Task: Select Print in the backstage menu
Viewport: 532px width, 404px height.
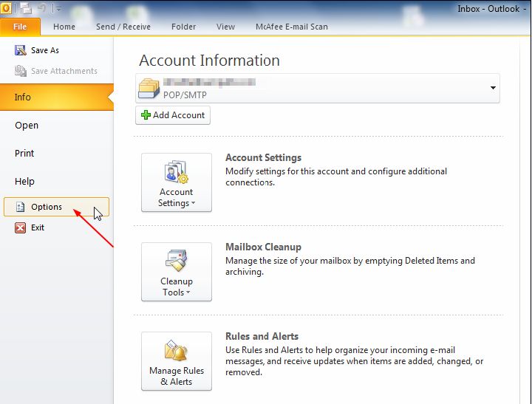Action: [24, 153]
